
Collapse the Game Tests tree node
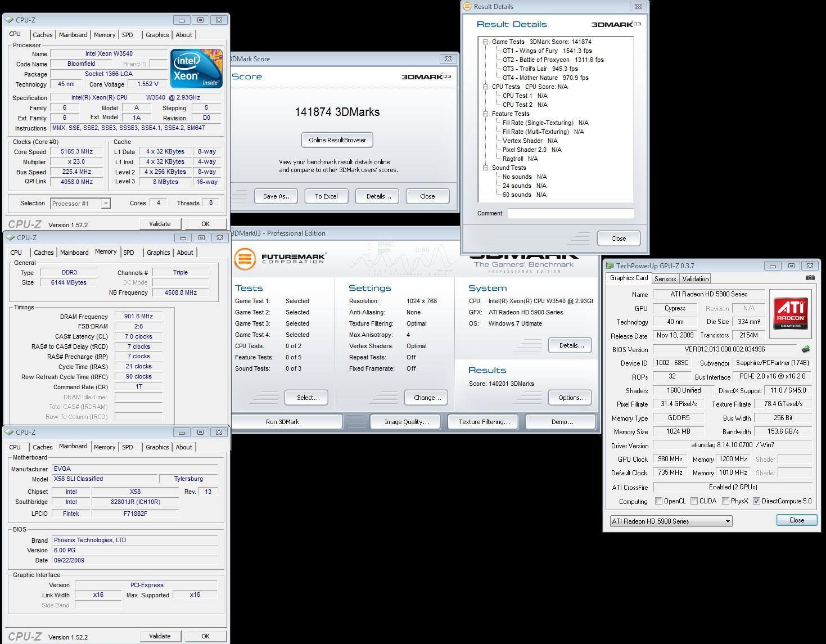tap(485, 42)
